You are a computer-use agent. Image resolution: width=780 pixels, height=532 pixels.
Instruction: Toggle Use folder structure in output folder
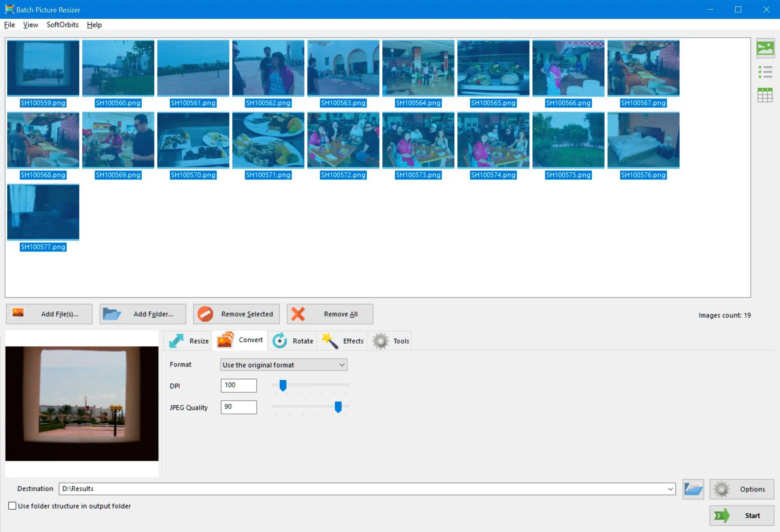(x=11, y=506)
